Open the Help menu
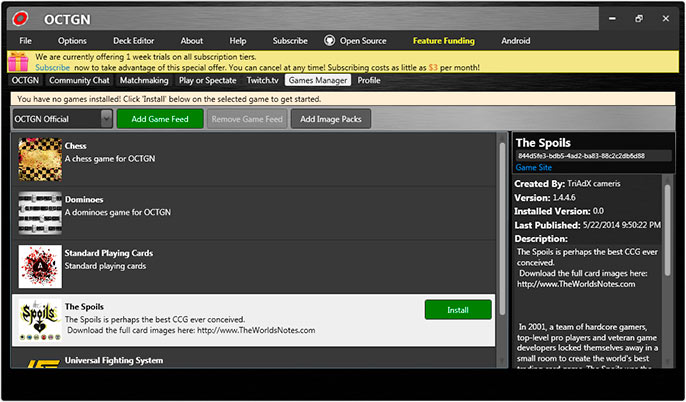This screenshot has height=402, width=686. click(238, 41)
